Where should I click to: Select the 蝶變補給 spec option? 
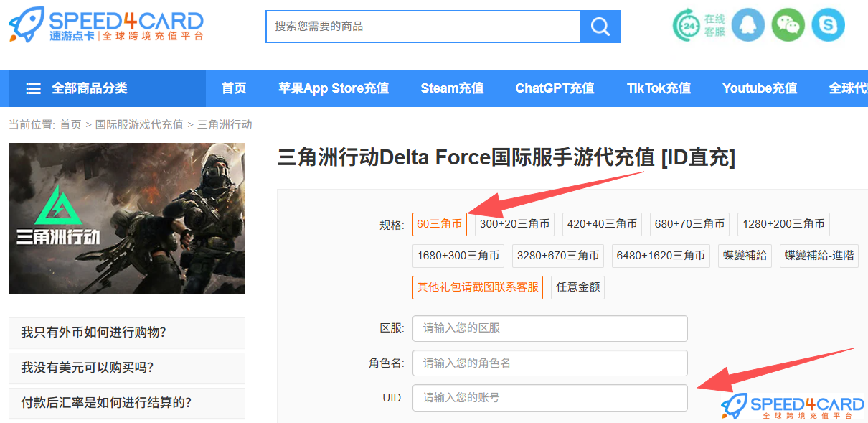pyautogui.click(x=745, y=256)
